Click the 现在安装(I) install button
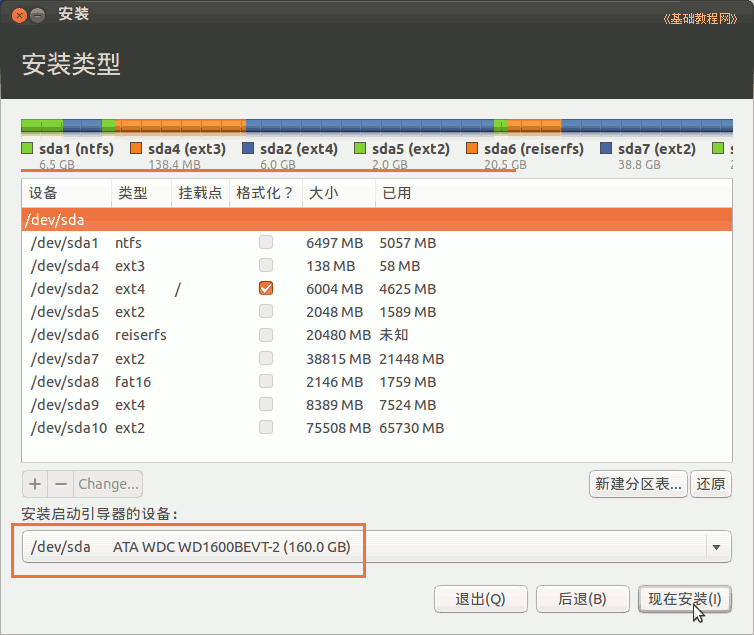The height and width of the screenshot is (635, 754). tap(685, 599)
